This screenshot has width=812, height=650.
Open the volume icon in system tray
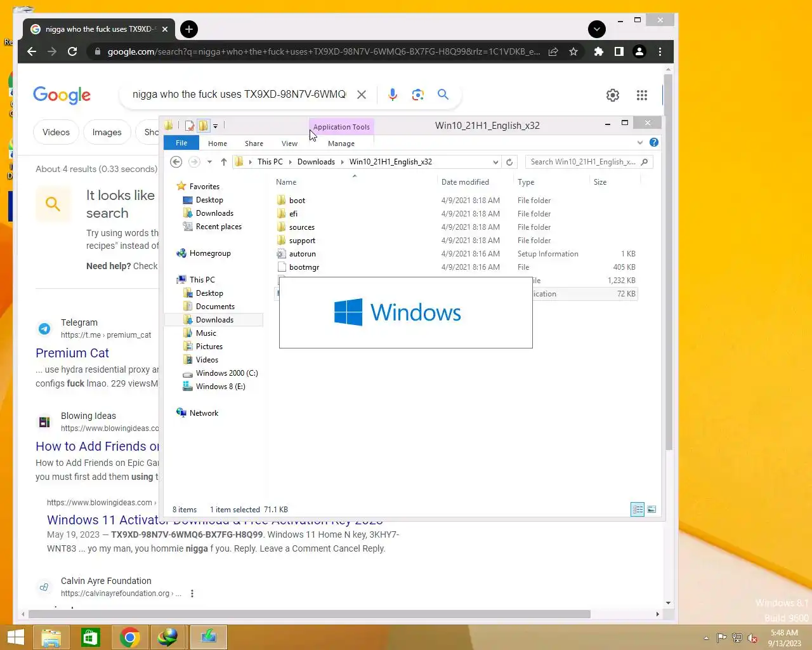[x=752, y=638]
